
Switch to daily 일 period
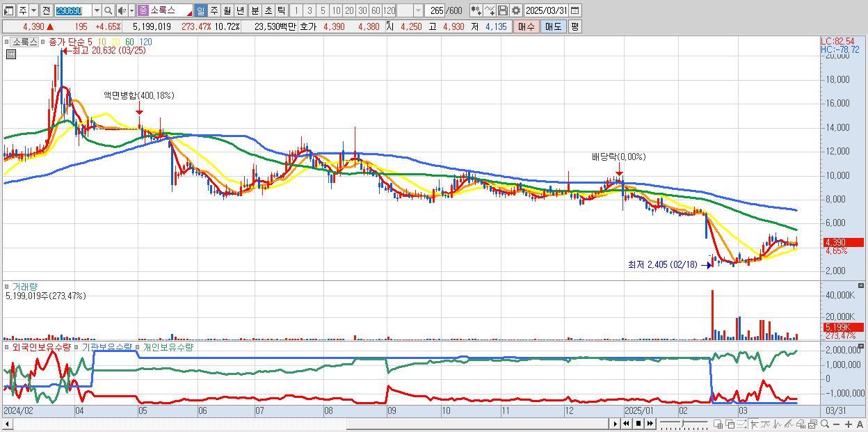[200, 10]
